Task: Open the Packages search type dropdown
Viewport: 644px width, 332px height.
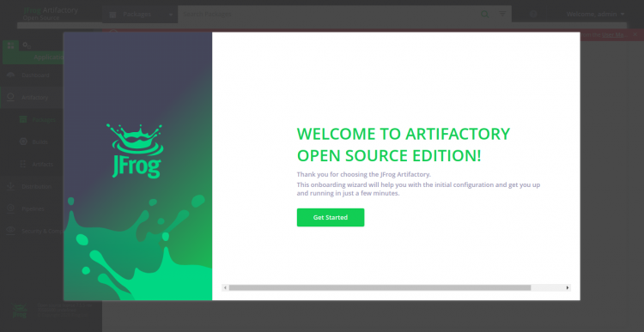Action: [140, 15]
